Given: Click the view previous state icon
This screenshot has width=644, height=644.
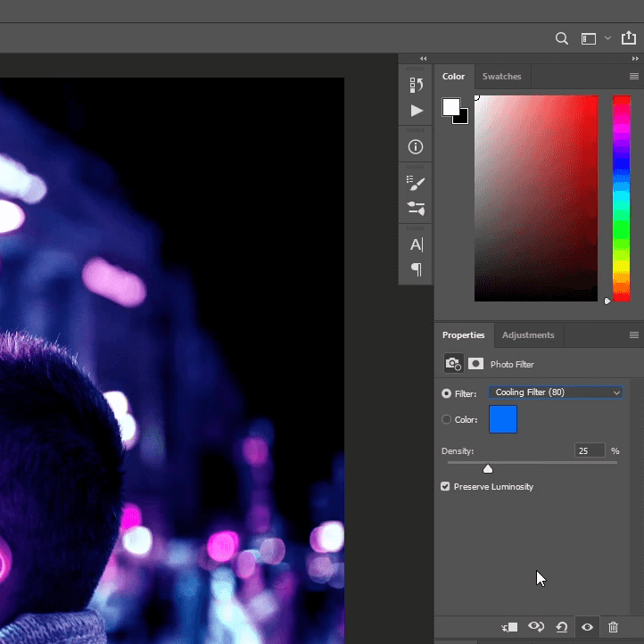Looking at the screenshot, I should coord(535,627).
